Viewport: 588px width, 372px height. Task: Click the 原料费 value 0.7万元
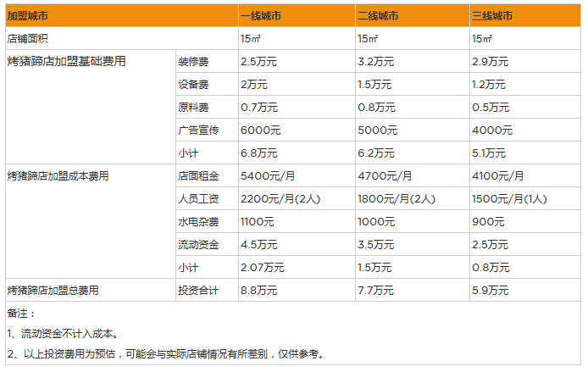[259, 108]
